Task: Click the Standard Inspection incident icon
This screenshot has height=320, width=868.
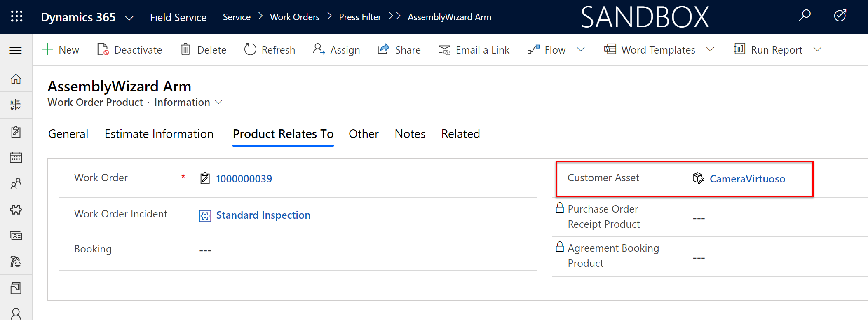Action: [205, 215]
